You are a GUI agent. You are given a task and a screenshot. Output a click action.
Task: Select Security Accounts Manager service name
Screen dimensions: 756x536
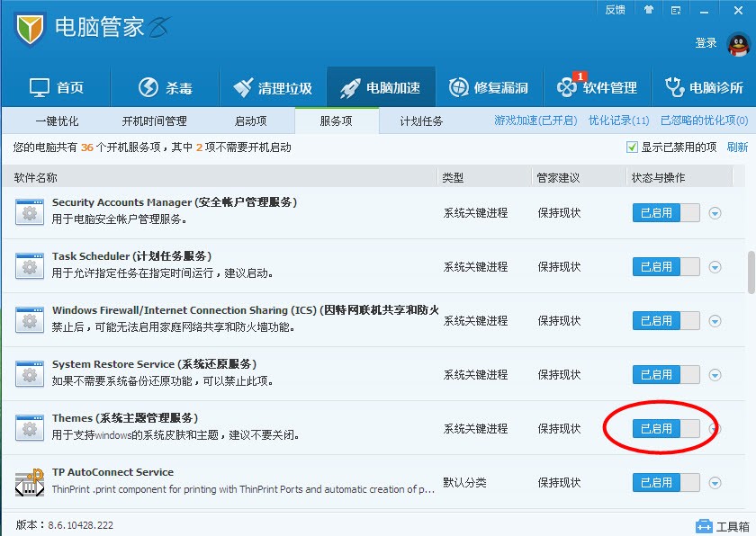175,202
